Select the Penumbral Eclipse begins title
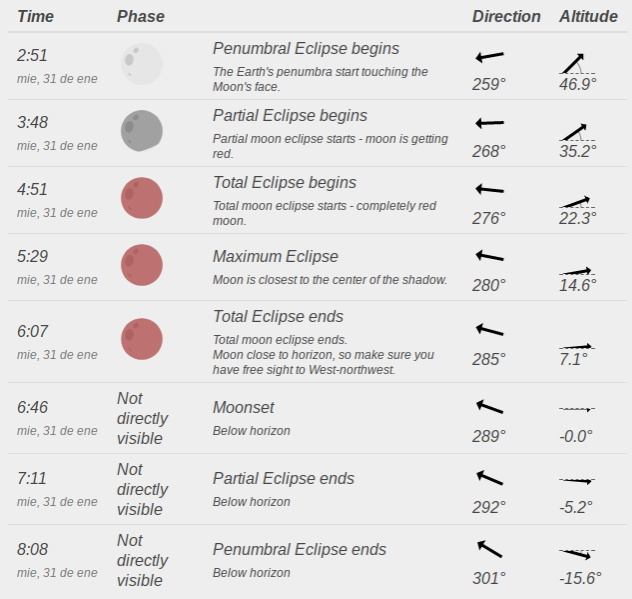This screenshot has height=599, width=632. (306, 49)
